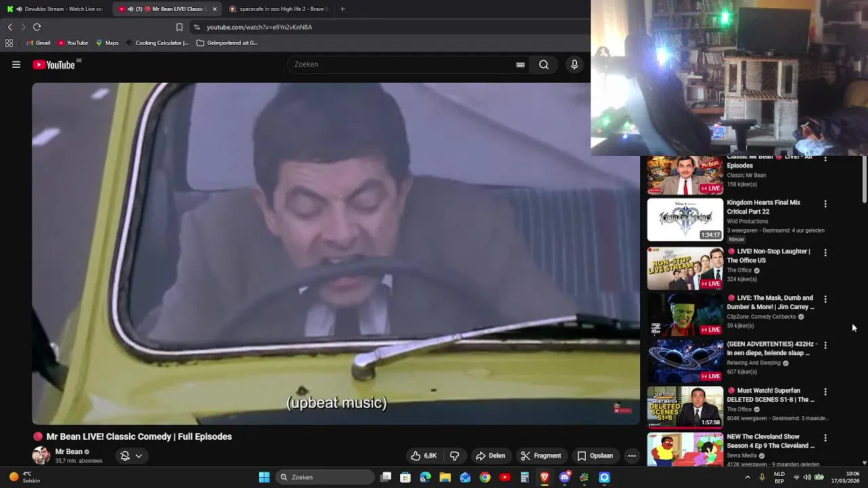Click the Fragment clip button

541,456
